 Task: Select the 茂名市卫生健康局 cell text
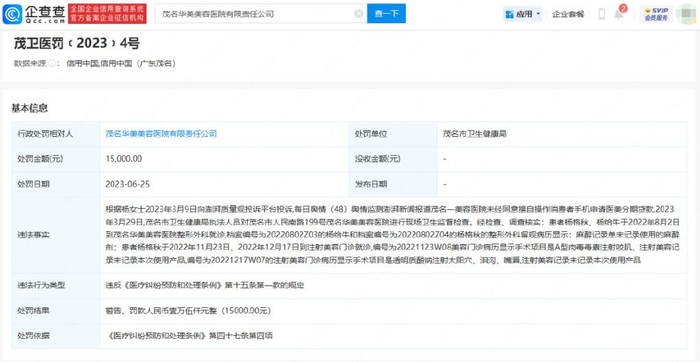coord(475,133)
